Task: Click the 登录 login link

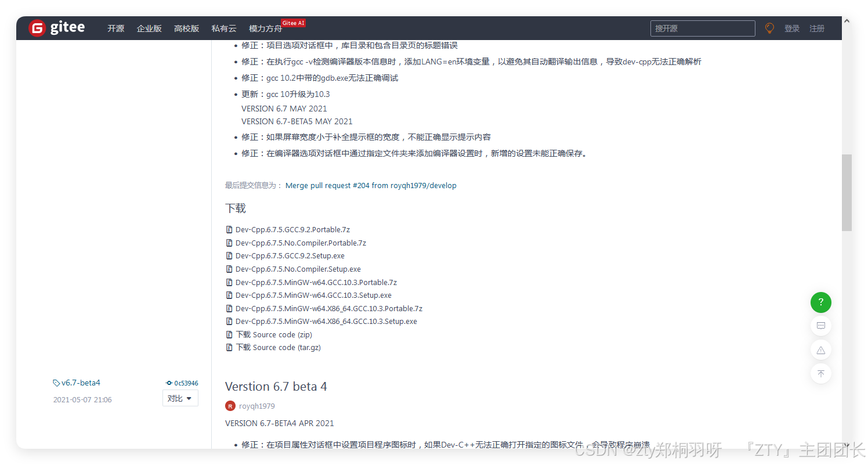Action: click(792, 28)
